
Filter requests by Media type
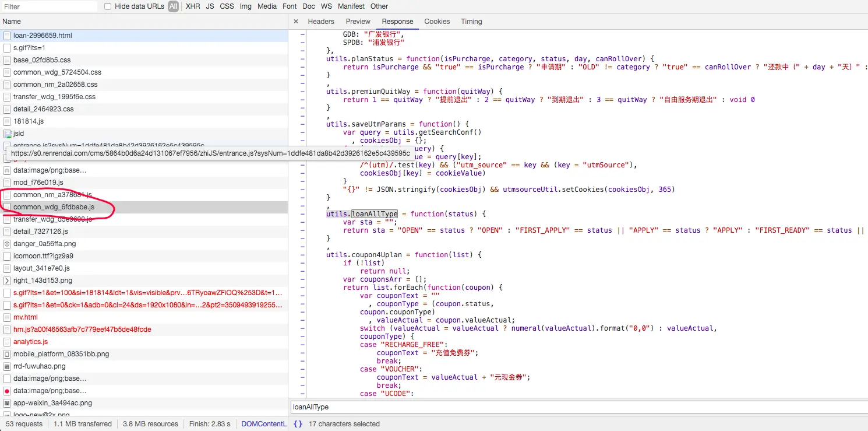point(267,6)
